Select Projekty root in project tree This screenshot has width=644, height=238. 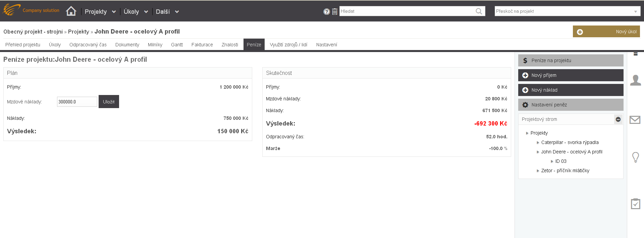(x=539, y=133)
